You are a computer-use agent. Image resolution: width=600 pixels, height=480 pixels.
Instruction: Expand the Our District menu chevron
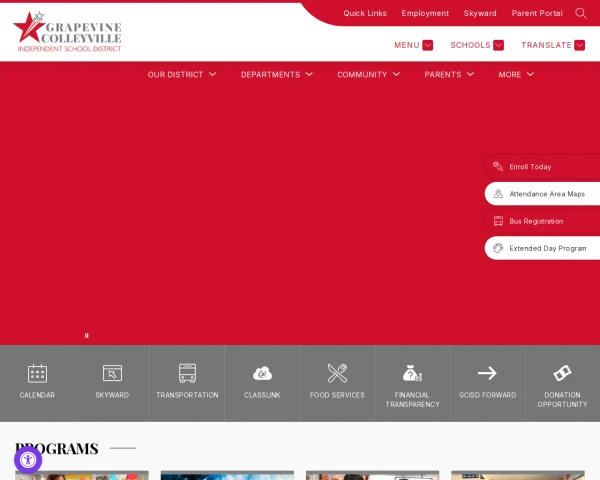[x=212, y=74]
